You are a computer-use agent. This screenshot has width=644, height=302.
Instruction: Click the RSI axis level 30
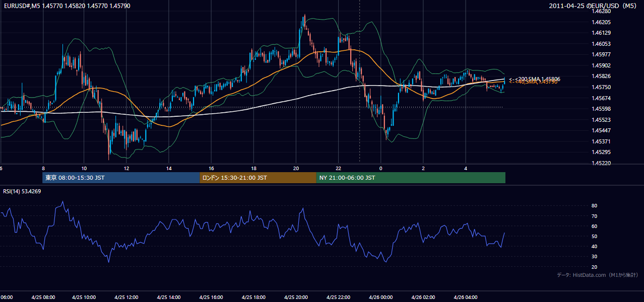click(595, 257)
